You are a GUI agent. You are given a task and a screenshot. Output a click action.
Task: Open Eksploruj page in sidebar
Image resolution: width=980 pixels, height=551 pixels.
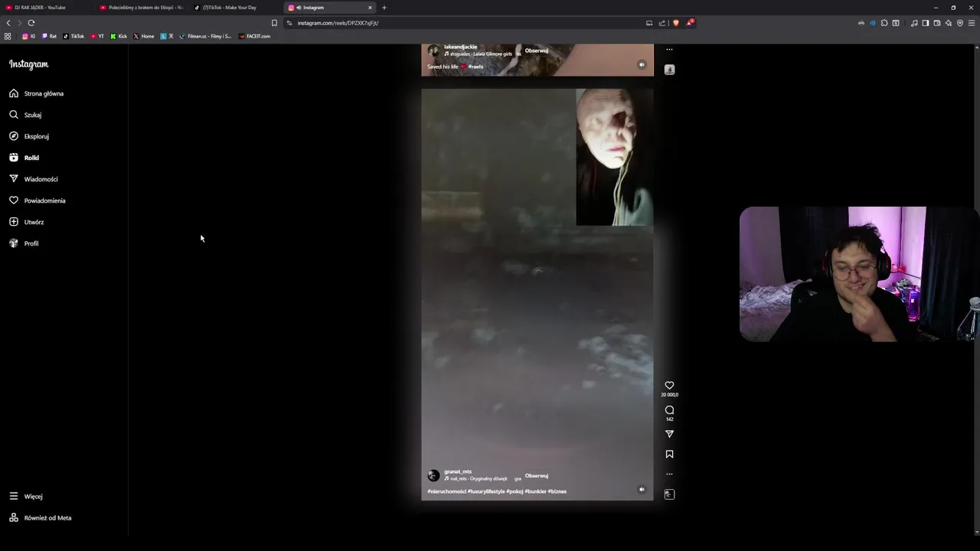(29, 136)
